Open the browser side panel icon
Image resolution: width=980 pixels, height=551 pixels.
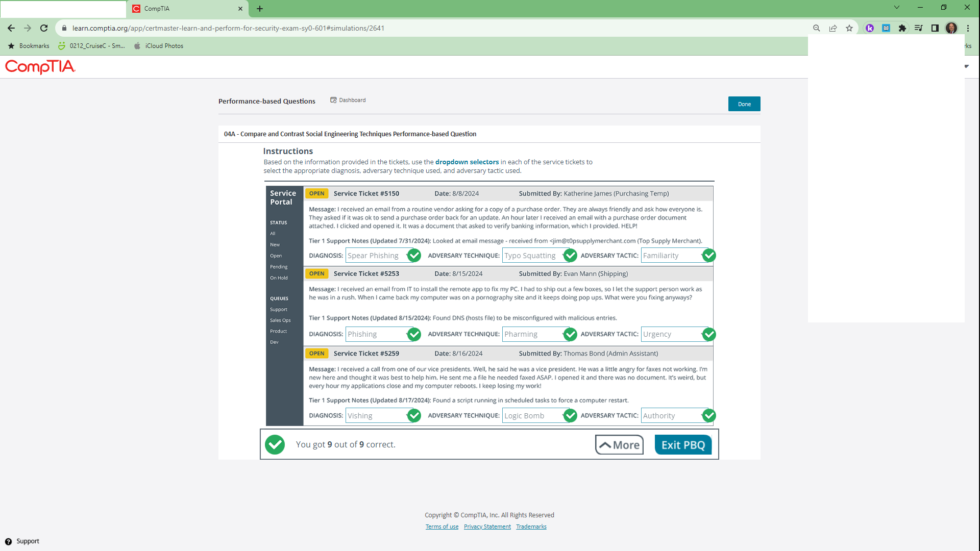(x=935, y=28)
